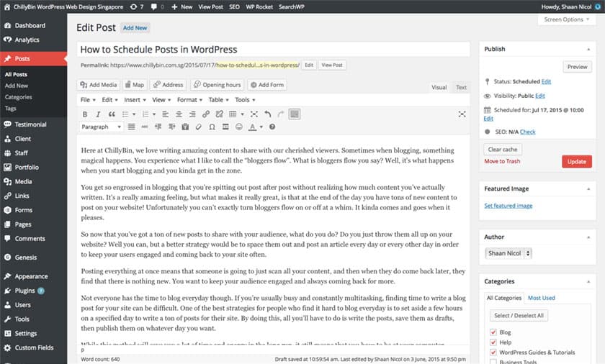Screen dimensions: 605x364
Task: Click the Preview button
Action: [577, 67]
